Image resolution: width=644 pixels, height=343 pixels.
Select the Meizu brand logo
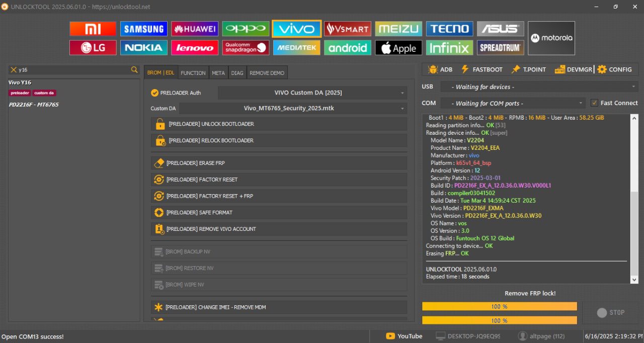[398, 29]
